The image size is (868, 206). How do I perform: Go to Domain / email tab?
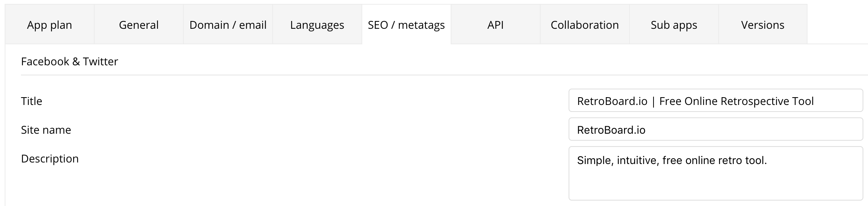[228, 25]
